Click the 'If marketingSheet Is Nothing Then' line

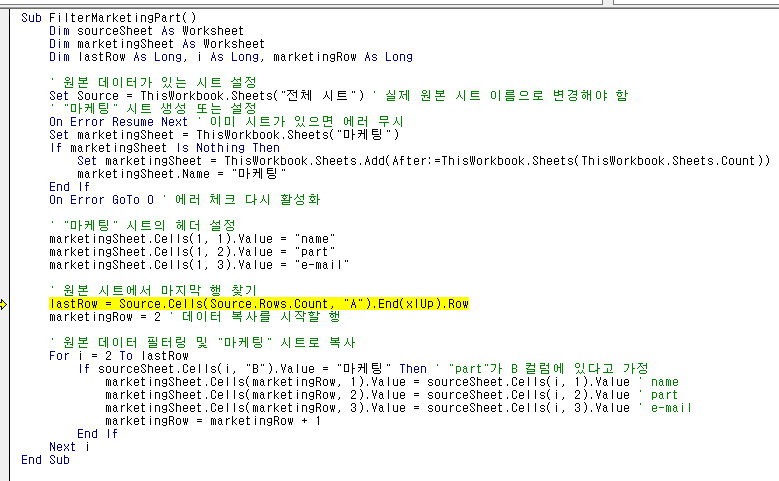pos(164,148)
